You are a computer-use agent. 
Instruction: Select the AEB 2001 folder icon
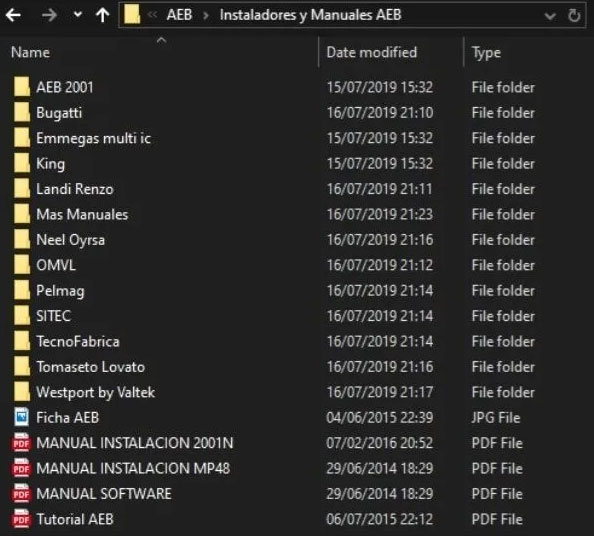click(x=22, y=87)
